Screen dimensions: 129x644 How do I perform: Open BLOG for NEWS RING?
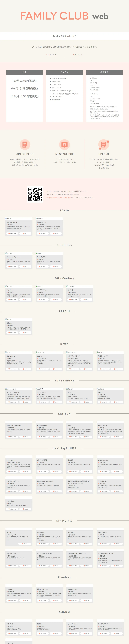25,369
